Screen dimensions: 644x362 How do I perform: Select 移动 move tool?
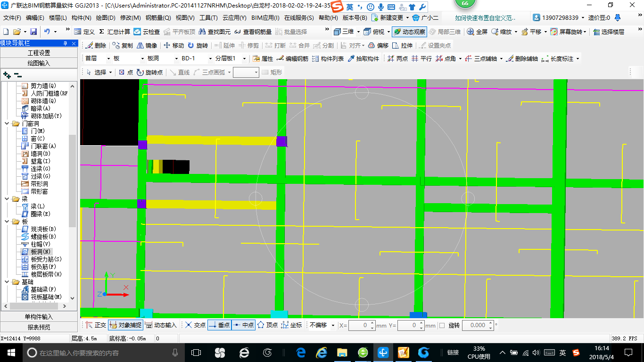(x=173, y=45)
